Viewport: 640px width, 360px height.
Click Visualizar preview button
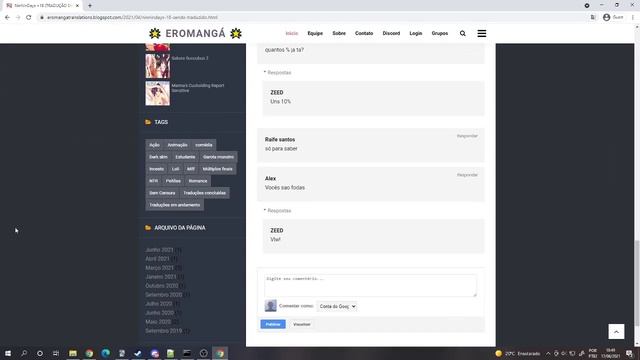pyautogui.click(x=302, y=324)
